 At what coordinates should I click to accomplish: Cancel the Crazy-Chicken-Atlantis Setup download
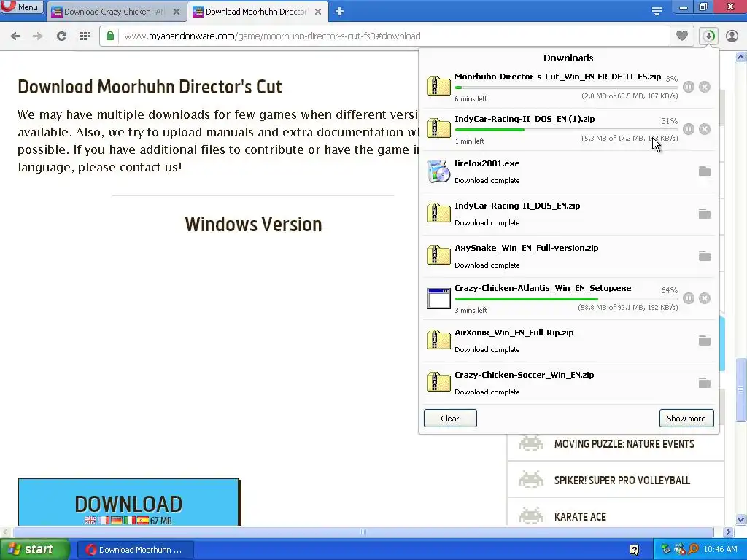click(705, 298)
